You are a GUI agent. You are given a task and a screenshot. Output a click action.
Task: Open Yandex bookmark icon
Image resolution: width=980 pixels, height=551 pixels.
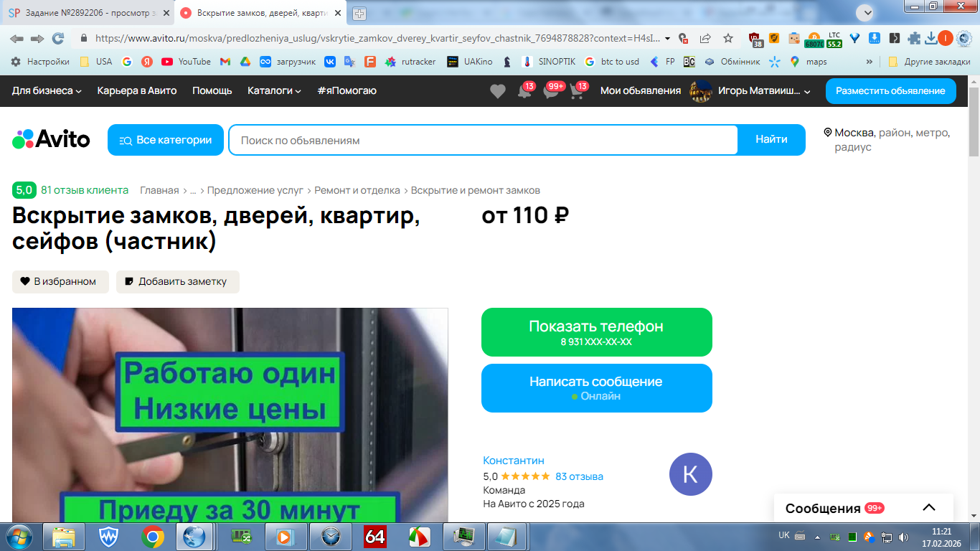point(147,62)
